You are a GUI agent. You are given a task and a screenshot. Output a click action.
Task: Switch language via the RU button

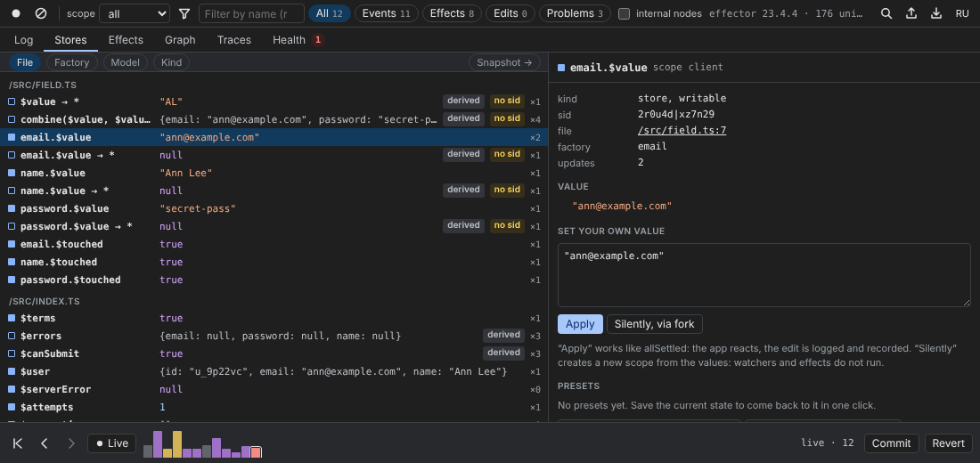click(x=962, y=13)
